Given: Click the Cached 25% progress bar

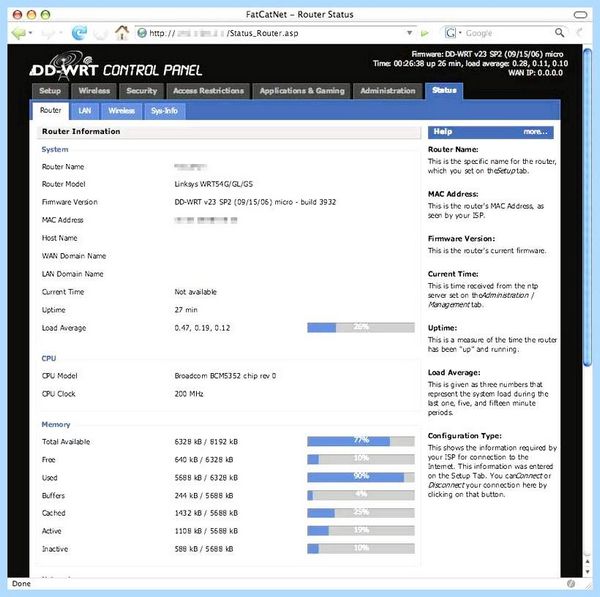Looking at the screenshot, I should coord(360,512).
